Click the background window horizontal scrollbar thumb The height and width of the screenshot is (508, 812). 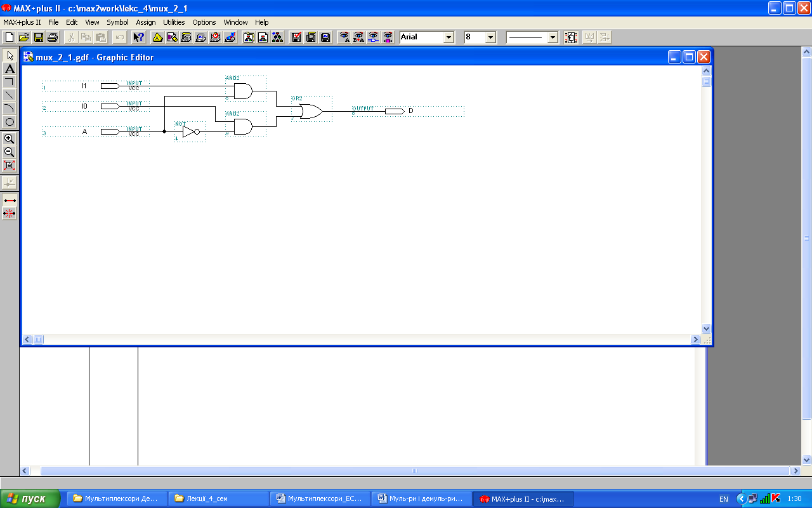(415, 471)
